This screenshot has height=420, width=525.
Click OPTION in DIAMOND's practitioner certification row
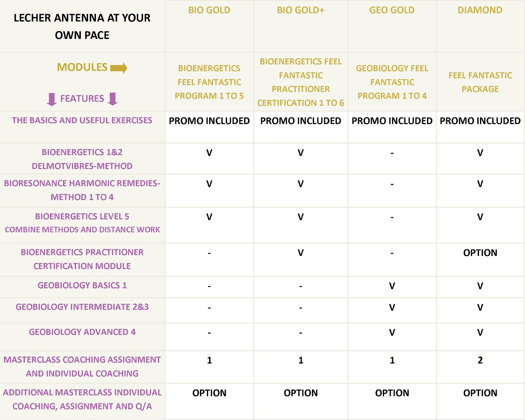pyautogui.click(x=480, y=253)
